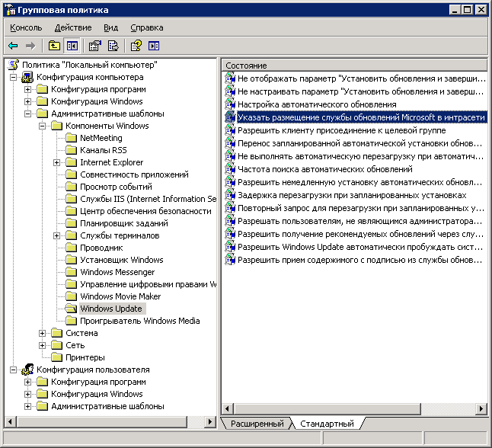
Task: Select 'Не выполнять автоматическую перезагрузку' policy
Action: tap(360, 156)
